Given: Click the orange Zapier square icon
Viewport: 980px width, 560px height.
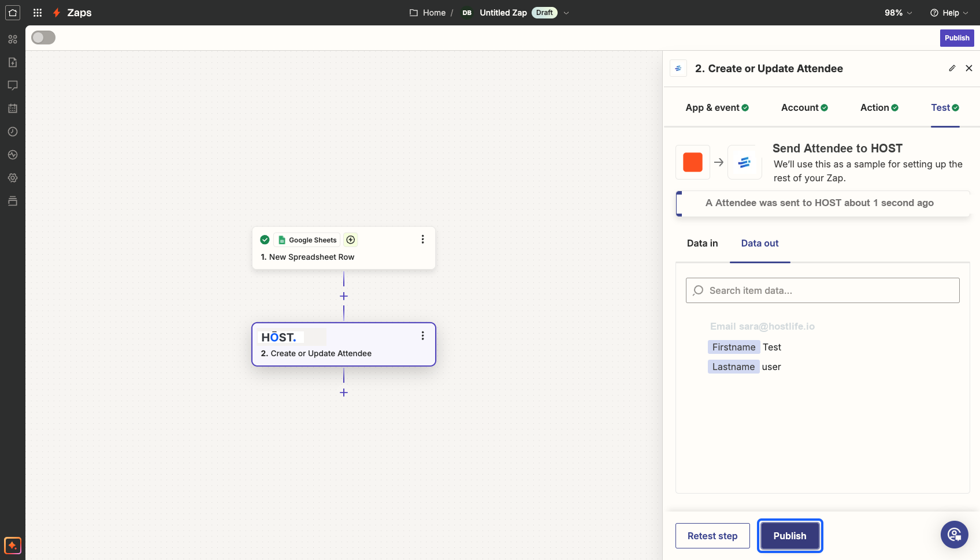Looking at the screenshot, I should click(x=693, y=162).
